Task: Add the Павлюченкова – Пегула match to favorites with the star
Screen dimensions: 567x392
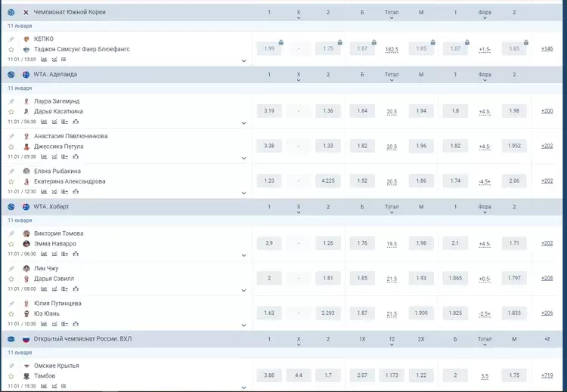Action: pos(11,147)
